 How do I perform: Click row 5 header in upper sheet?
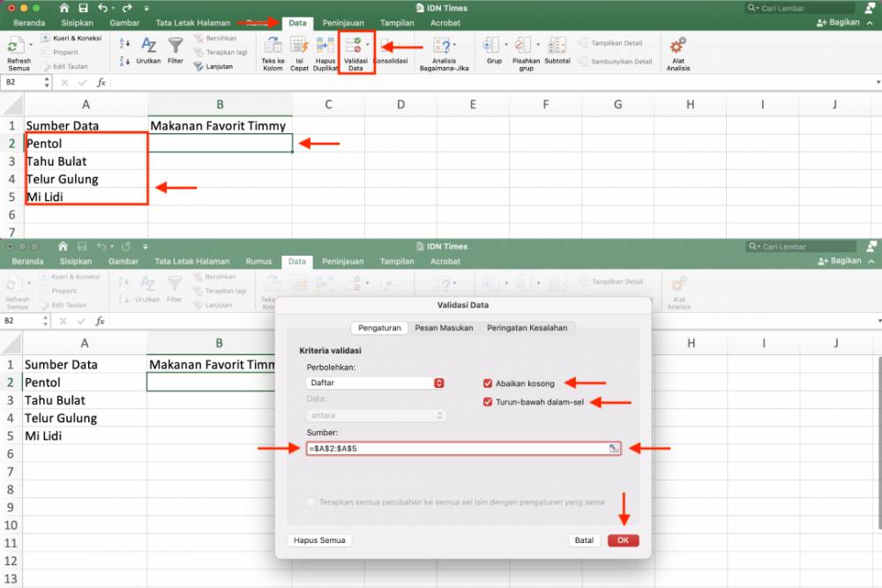click(x=11, y=197)
